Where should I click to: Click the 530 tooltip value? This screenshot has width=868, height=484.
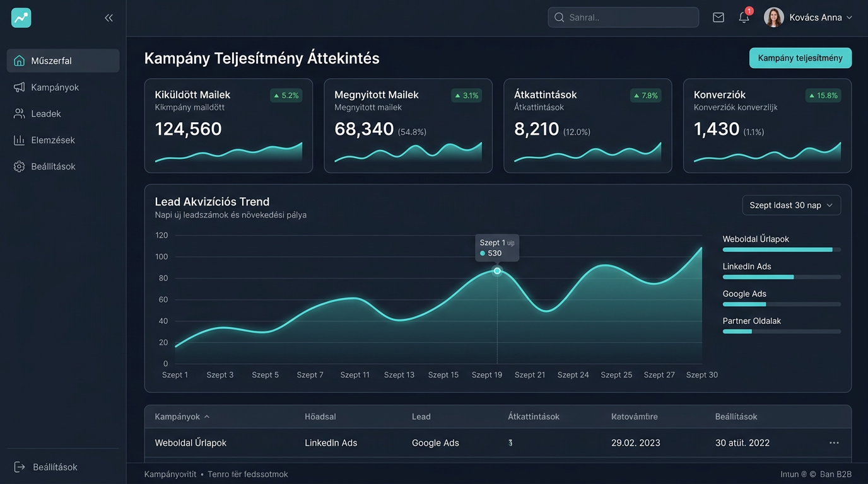point(495,253)
